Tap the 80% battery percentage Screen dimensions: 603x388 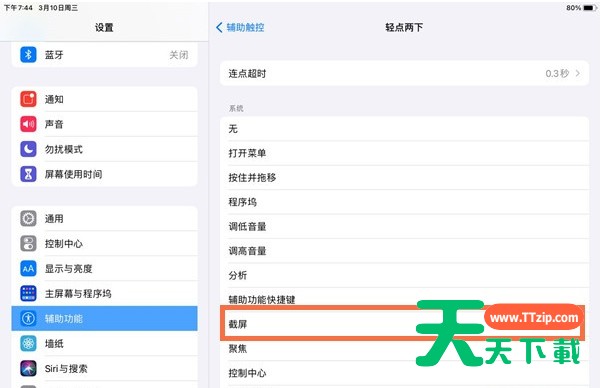(573, 8)
